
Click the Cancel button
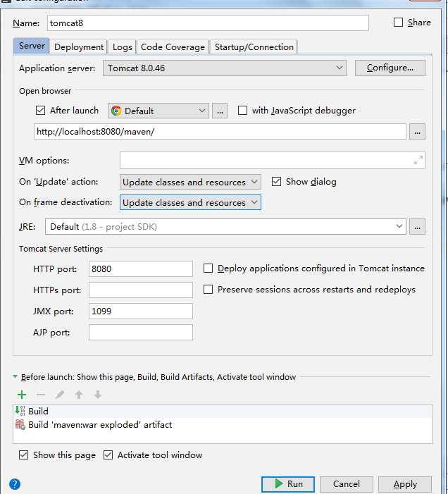(x=347, y=484)
